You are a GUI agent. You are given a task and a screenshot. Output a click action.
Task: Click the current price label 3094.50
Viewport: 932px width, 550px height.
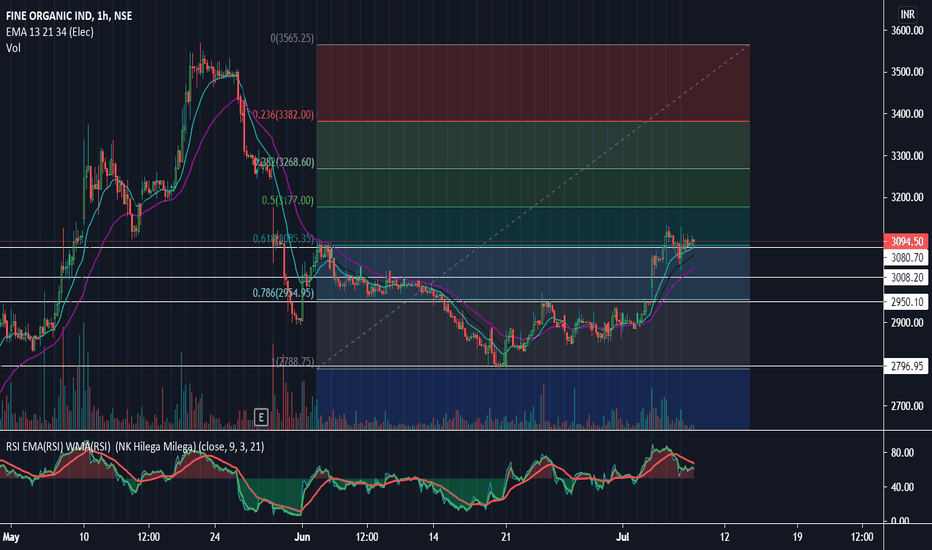[x=906, y=241]
